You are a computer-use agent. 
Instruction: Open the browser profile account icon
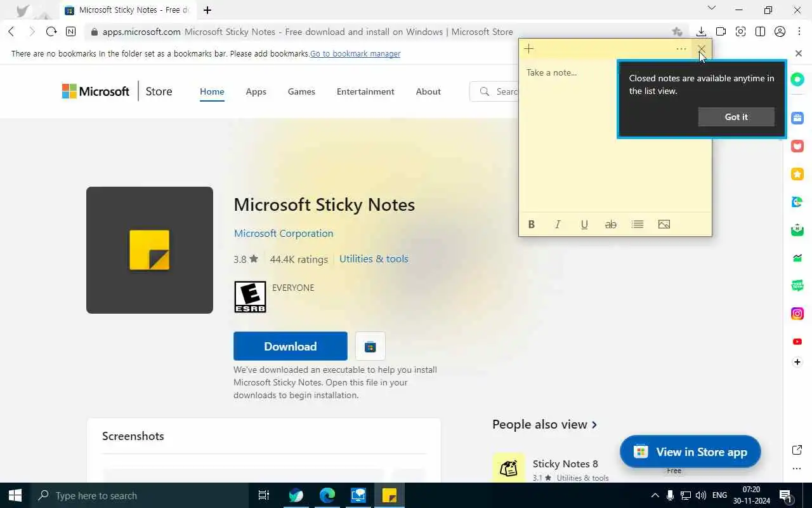[x=780, y=32]
